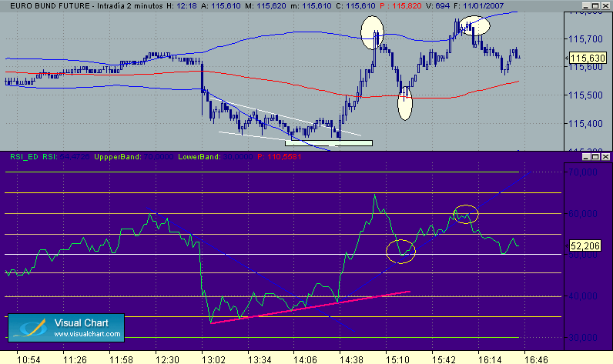Maximize the RSI_ED indicator pane
Image resolution: width=613 pixels, height=364 pixels.
(x=595, y=157)
